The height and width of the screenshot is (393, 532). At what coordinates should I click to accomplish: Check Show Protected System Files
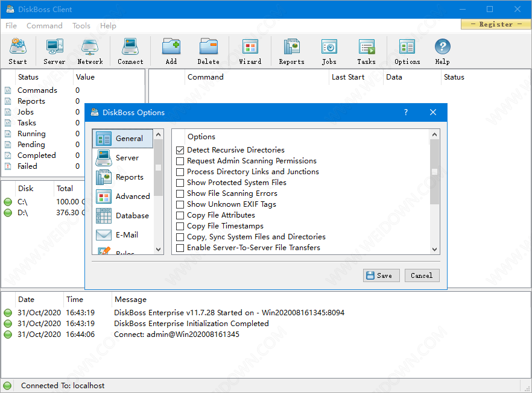point(180,183)
